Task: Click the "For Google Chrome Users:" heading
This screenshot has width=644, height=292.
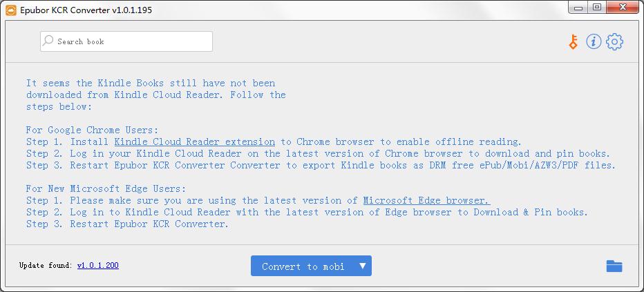Action: [92, 130]
